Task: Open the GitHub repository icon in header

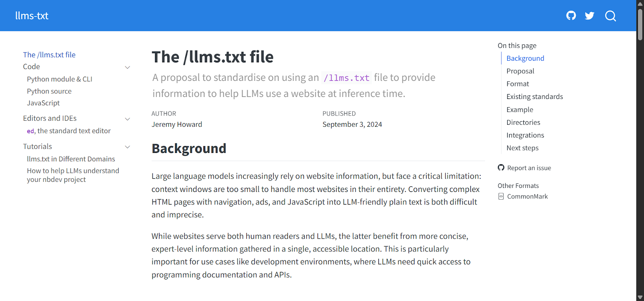Action: 571,15
